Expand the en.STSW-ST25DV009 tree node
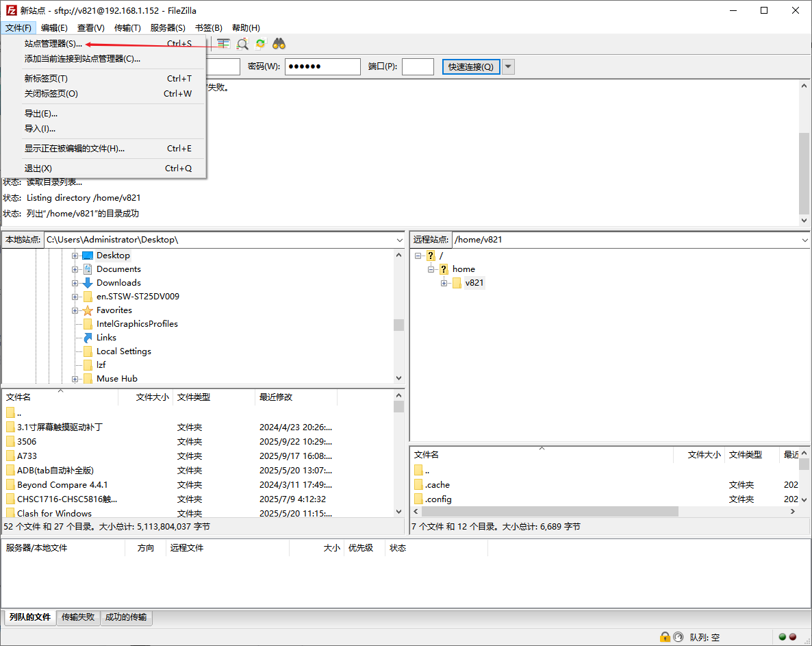 (x=75, y=297)
